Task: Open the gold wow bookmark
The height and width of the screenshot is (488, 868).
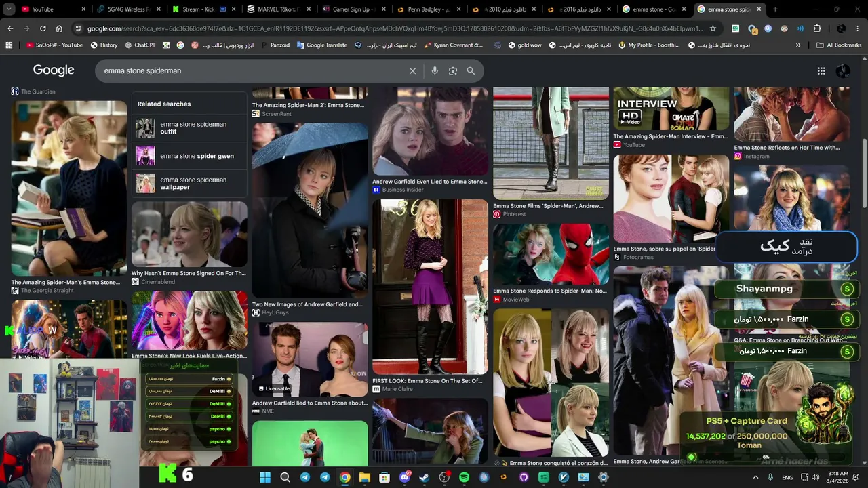Action: (x=524, y=45)
